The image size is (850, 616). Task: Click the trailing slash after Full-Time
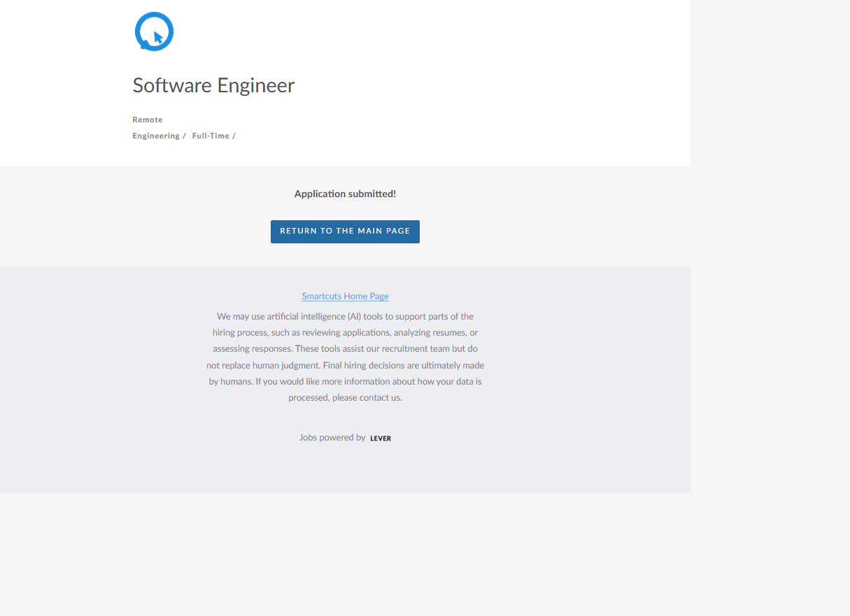click(x=234, y=136)
